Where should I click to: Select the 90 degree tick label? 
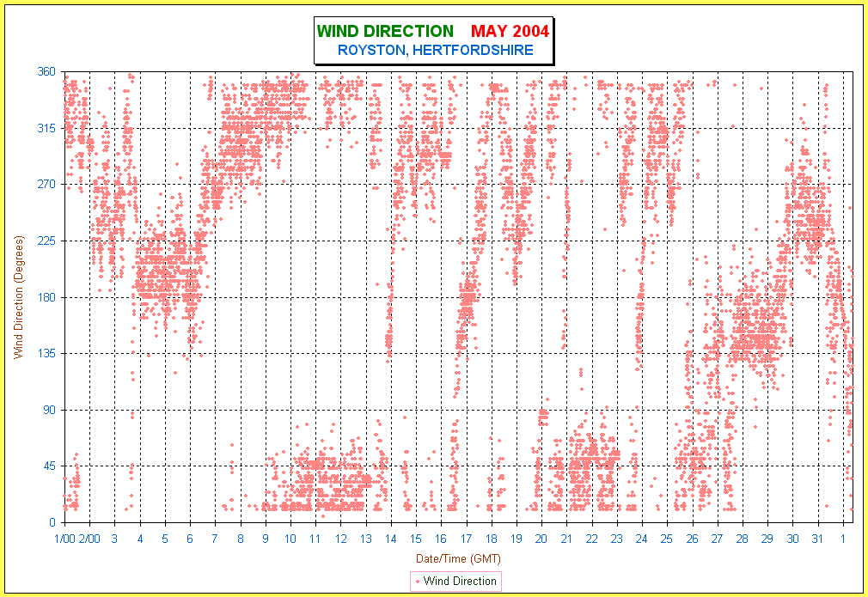[49, 410]
